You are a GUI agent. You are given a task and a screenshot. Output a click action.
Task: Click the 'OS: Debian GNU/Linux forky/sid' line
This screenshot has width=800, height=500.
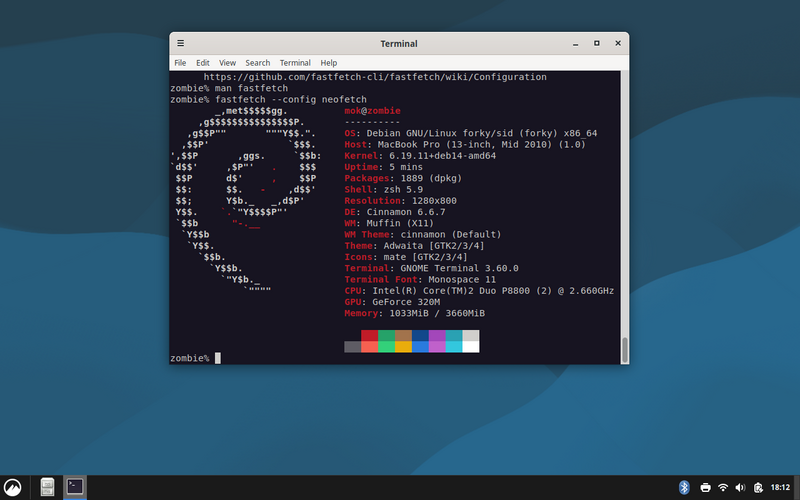[470, 133]
